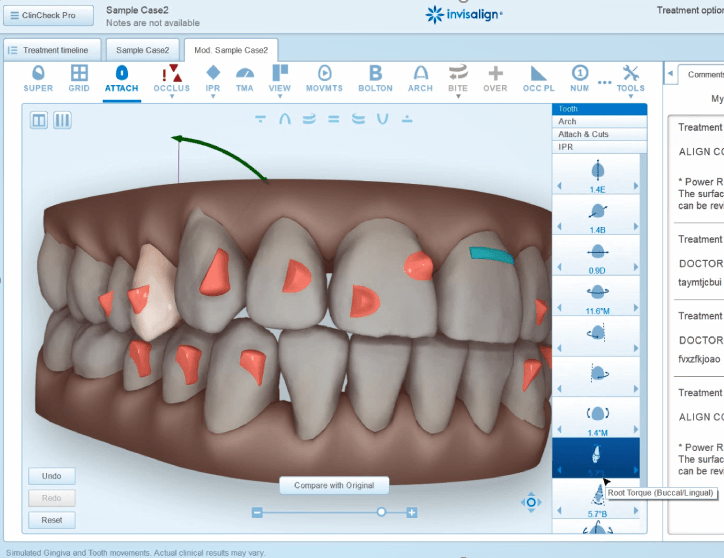Open the IPR panel tab
Image resolution: width=724 pixels, height=558 pixels.
click(599, 147)
